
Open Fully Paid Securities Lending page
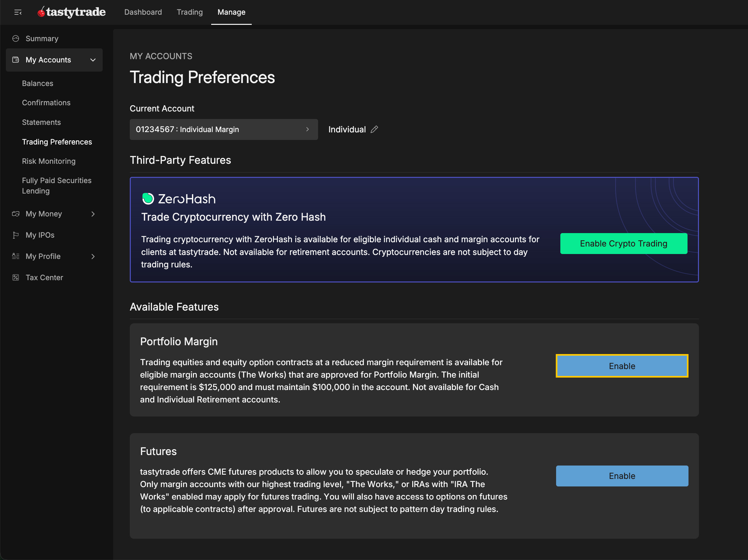pyautogui.click(x=57, y=186)
